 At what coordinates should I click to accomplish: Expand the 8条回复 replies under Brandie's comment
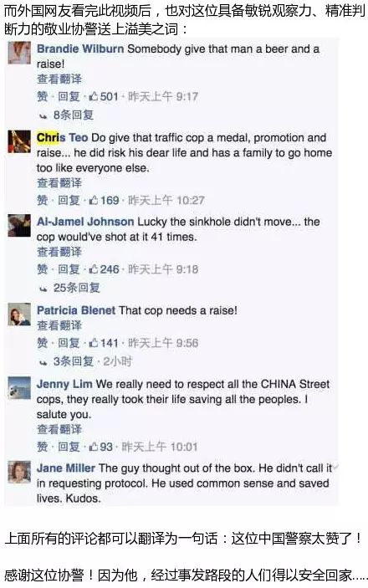click(x=73, y=115)
